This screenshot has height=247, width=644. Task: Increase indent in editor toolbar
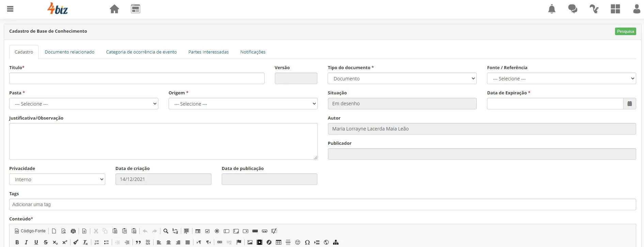point(127,242)
